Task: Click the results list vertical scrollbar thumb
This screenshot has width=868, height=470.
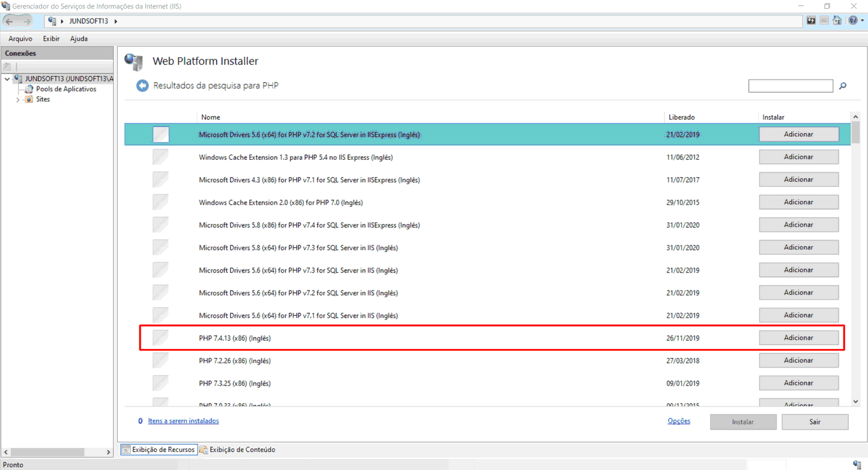Action: (x=855, y=133)
